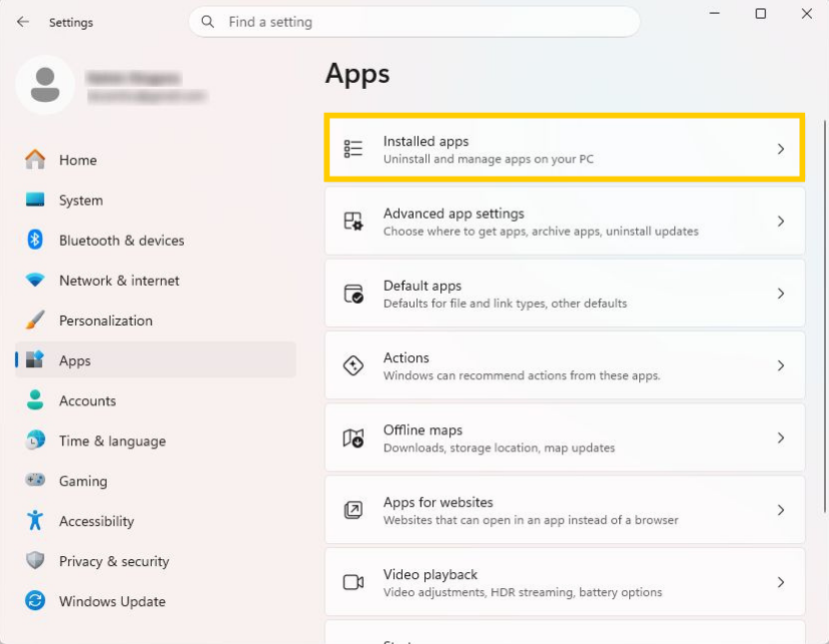Expand Actions chevron
The image size is (829, 644).
click(x=781, y=365)
